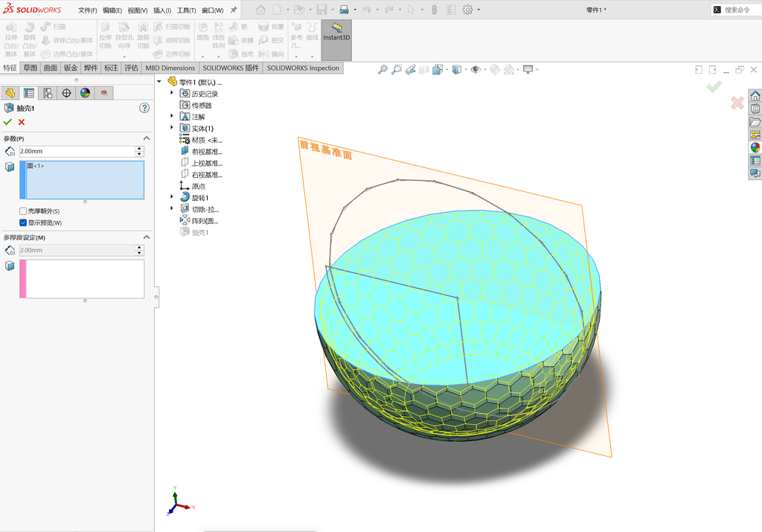The height and width of the screenshot is (532, 762).
Task: Open File Explorer folder icon in task pane
Action: pyautogui.click(x=755, y=121)
